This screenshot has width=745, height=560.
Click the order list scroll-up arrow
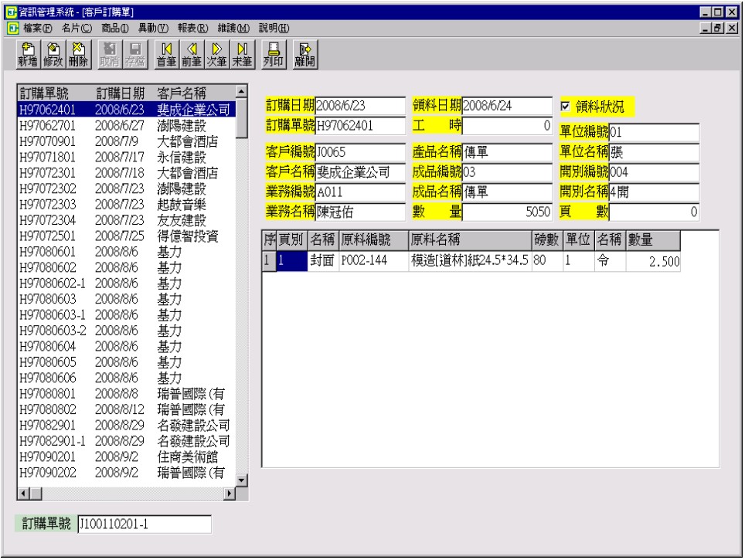click(242, 91)
